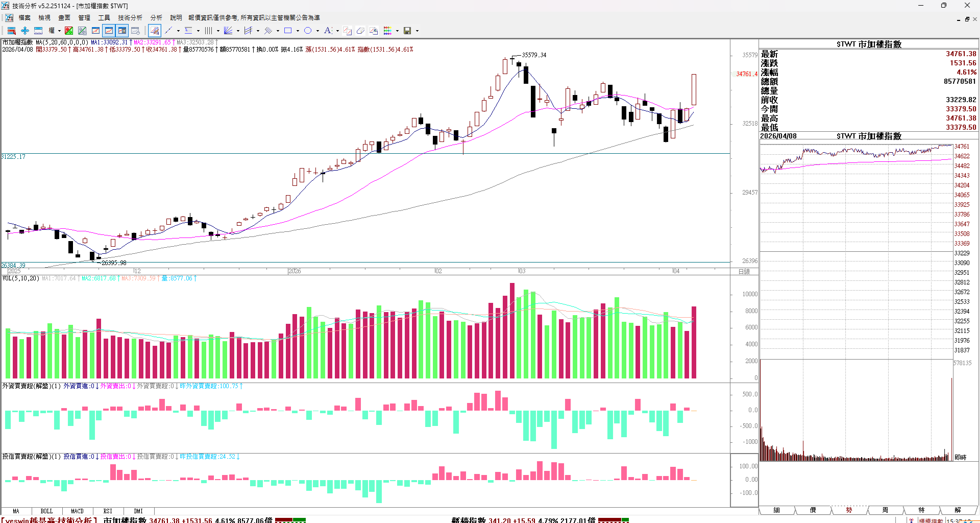980x523 pixels.
Task: Select the ellipse drawing tool
Action: point(308,31)
